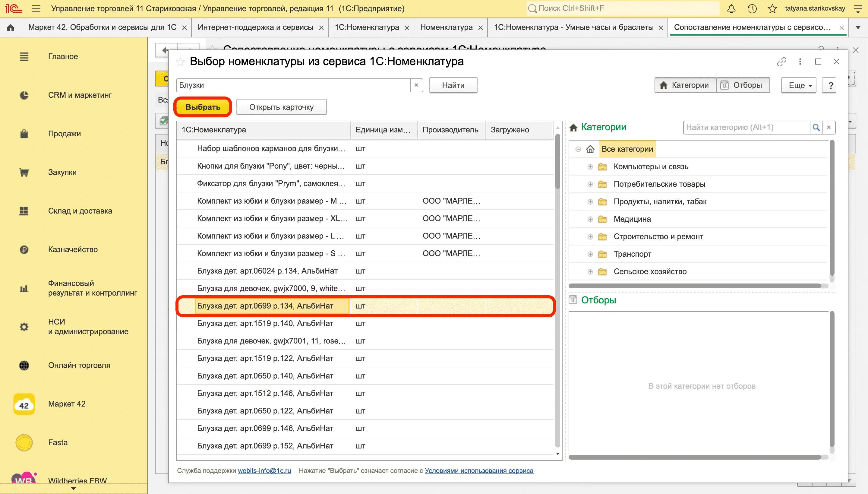This screenshot has height=494, width=868.
Task: Open service settings icon in title bar
Action: [857, 8]
